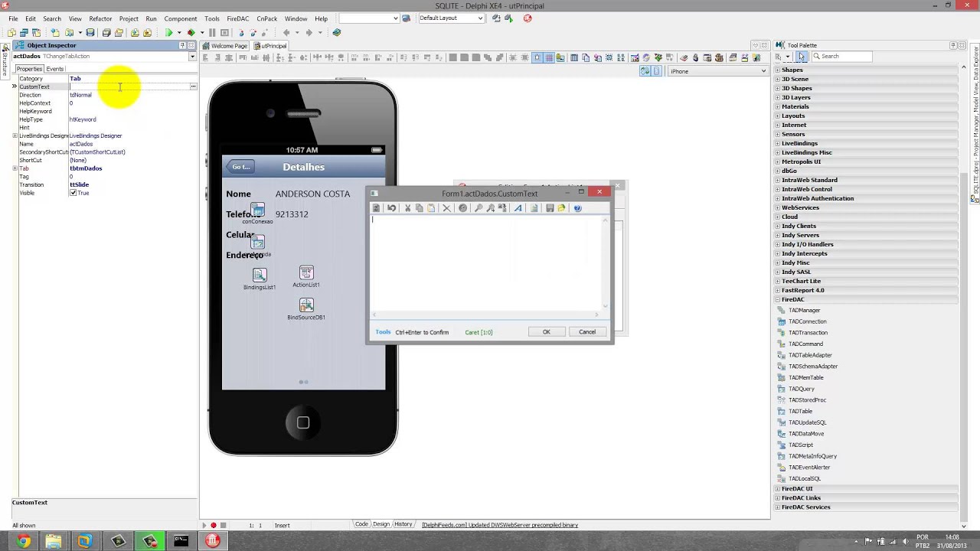980x551 pixels.
Task: Open the FireDAC menu
Action: 238,18
